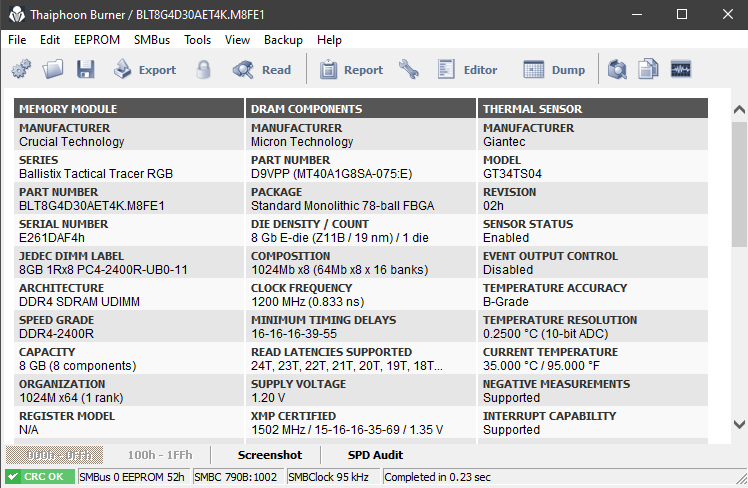Open the SMBus menu
This screenshot has height=488, width=748.
point(152,40)
